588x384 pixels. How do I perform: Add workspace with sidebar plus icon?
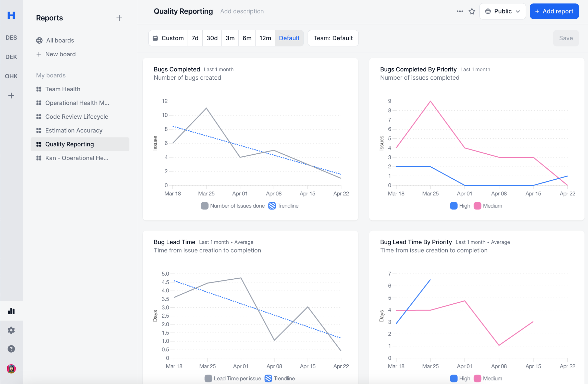(x=11, y=96)
